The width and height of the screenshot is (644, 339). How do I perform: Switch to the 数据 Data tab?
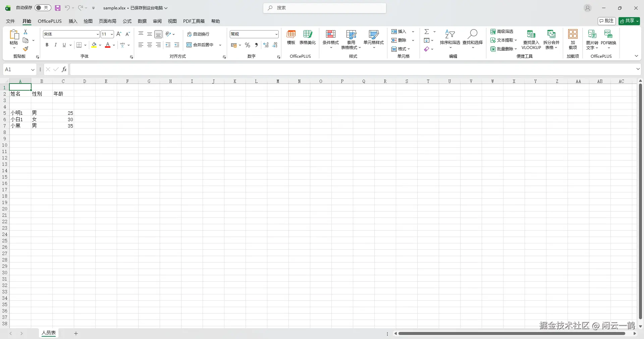point(142,21)
